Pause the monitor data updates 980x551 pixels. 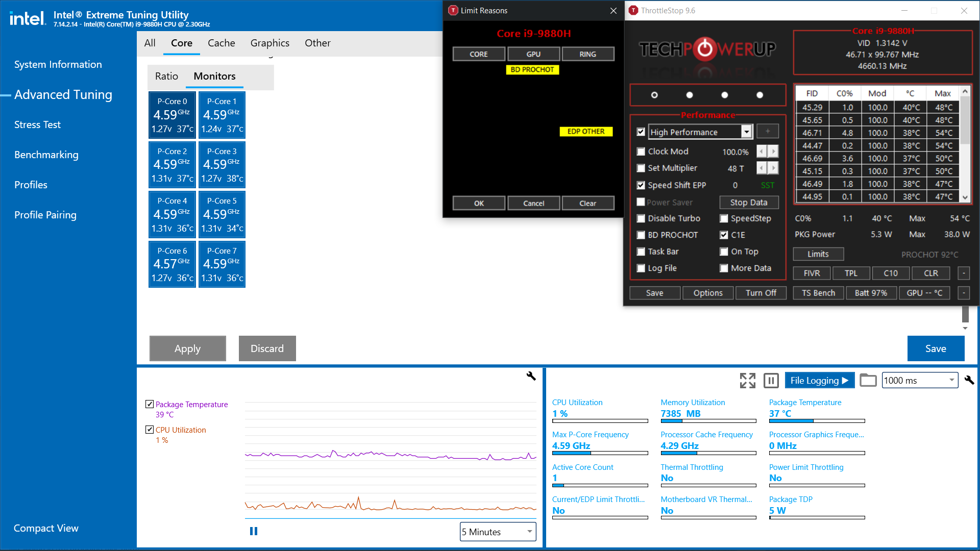[771, 380]
